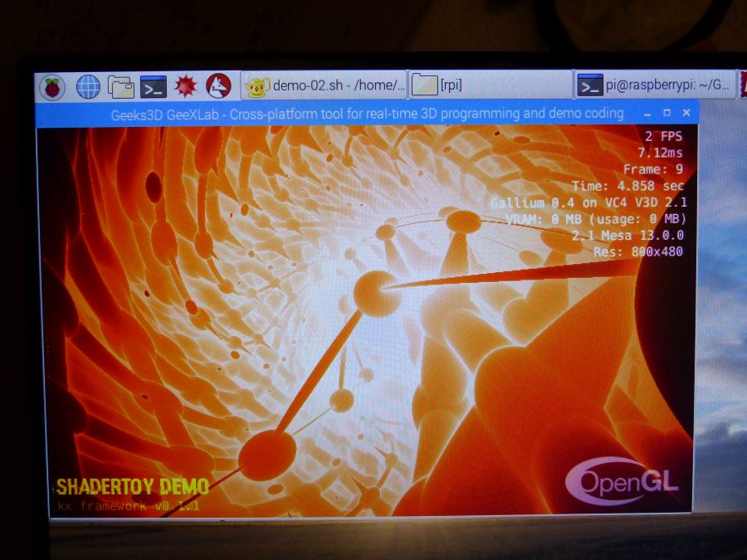Click the '2.1 Mesa 13.0.0' version text
This screenshot has width=747, height=560.
point(628,236)
